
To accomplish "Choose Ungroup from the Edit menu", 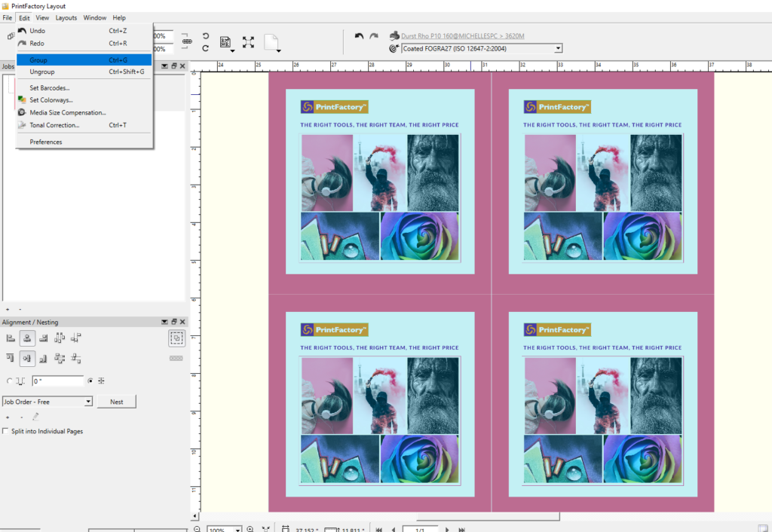I will (84, 72).
